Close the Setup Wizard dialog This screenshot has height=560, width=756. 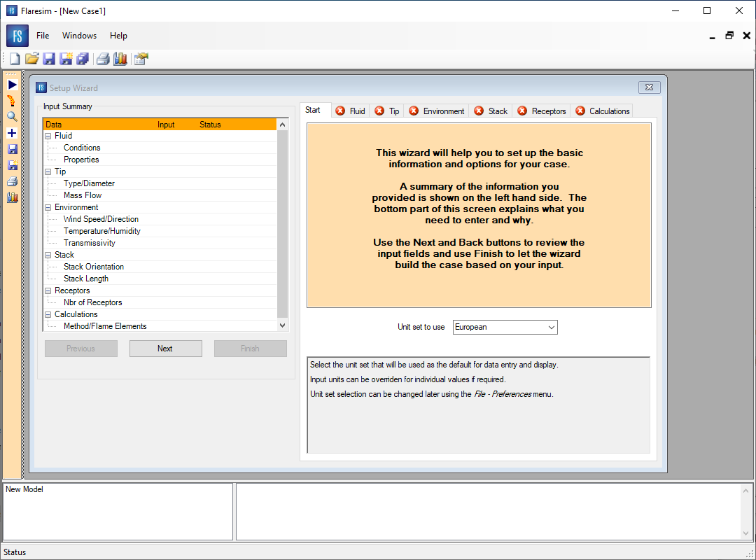[x=649, y=87]
